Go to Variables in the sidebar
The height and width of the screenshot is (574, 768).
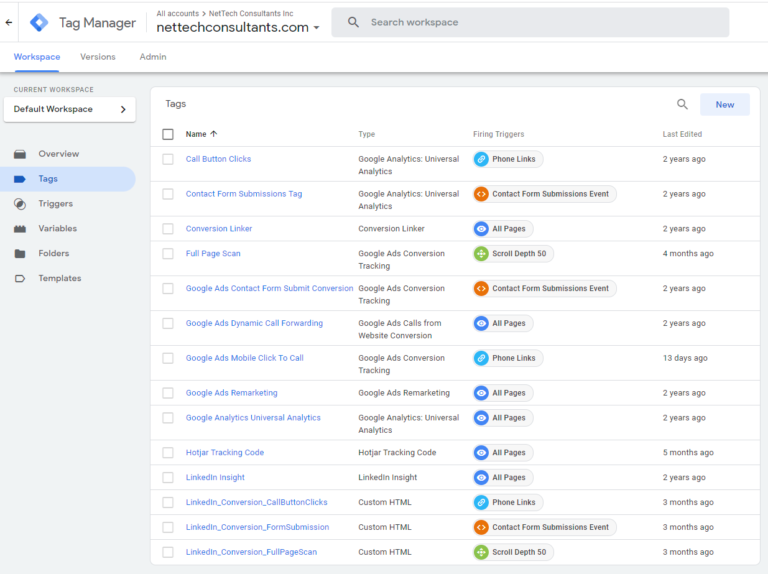point(57,229)
